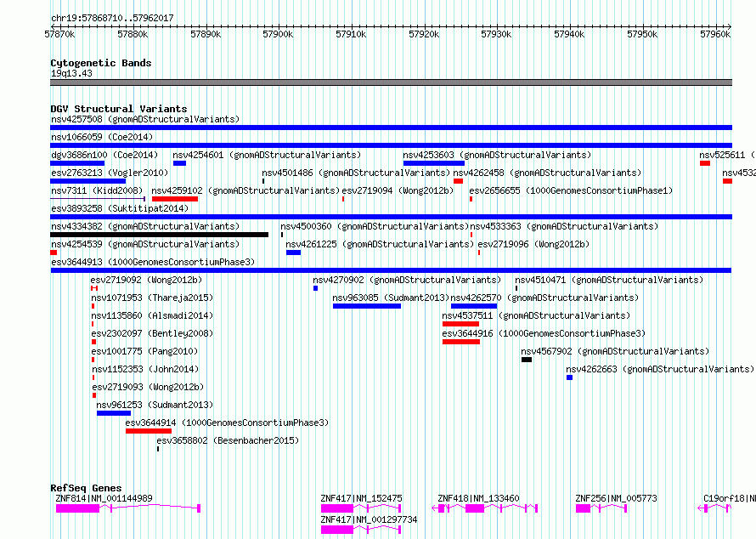Screen dimensions: 756x539
Task: Click nsv4254539 variant label
Action: pos(145,244)
